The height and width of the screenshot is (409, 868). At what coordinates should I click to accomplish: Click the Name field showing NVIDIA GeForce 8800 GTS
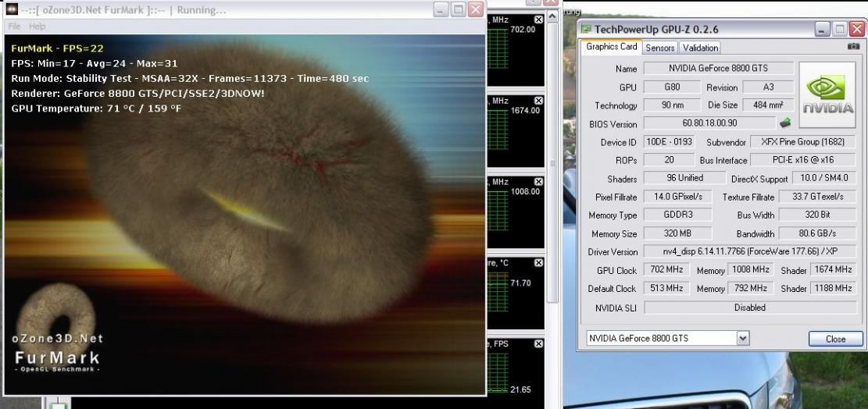[718, 69]
